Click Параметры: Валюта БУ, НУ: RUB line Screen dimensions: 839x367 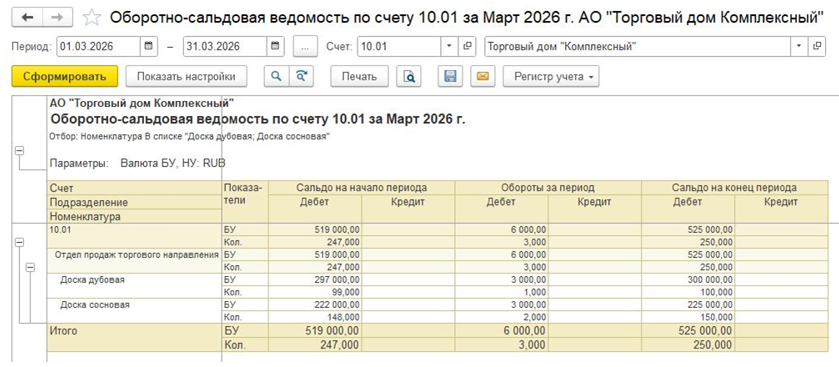(x=138, y=164)
